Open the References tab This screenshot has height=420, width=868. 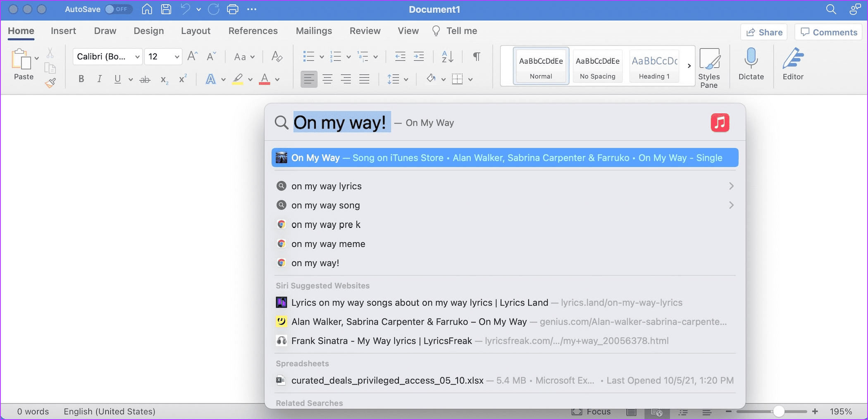[x=253, y=31]
